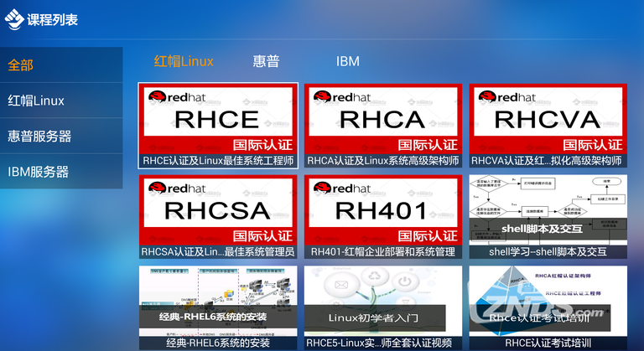644x351 pixels.
Task: Click the redhat logo on RHCSA card
Action: (177, 188)
